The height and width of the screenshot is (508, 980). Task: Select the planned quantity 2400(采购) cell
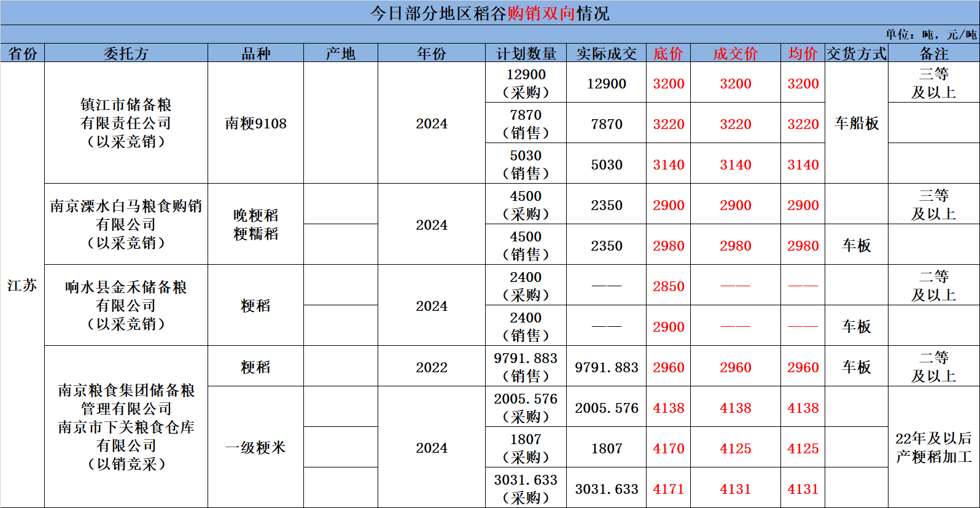526,286
